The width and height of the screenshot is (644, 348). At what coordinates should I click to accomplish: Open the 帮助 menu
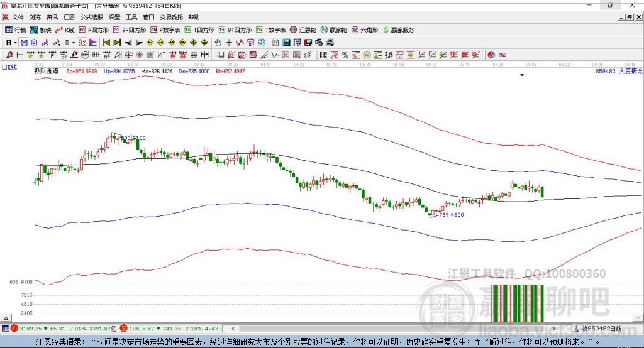[194, 17]
